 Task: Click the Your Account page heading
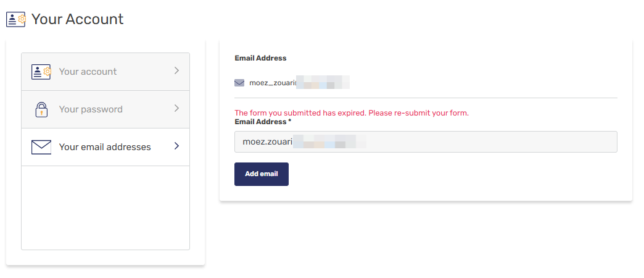point(77,19)
